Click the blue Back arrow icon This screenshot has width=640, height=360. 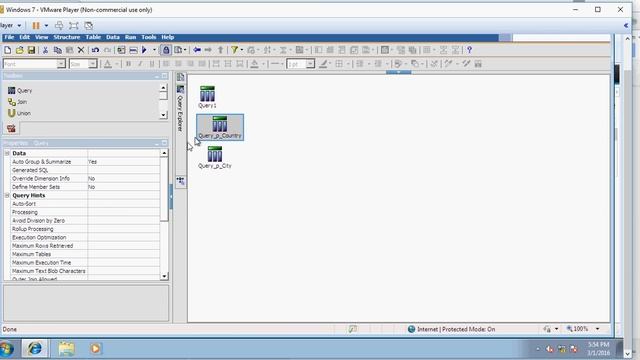point(197,50)
